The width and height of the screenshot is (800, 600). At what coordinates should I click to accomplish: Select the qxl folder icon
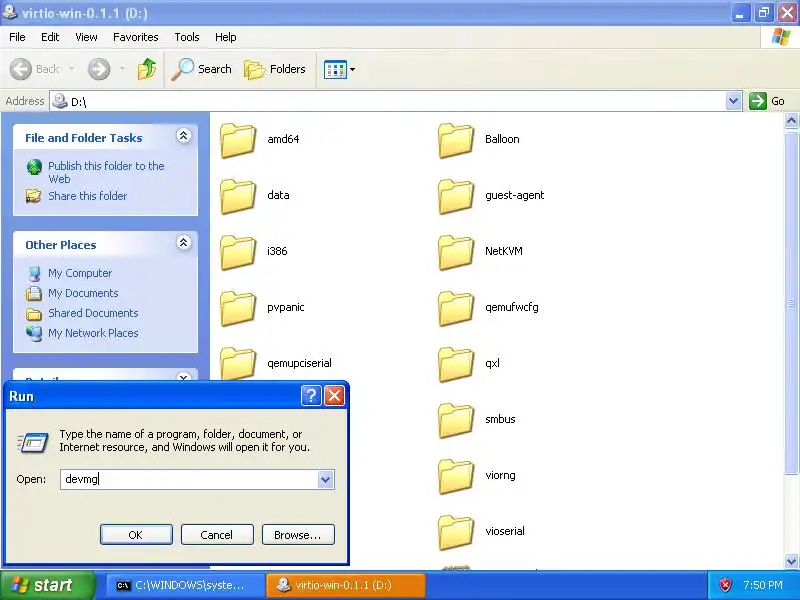click(x=456, y=364)
